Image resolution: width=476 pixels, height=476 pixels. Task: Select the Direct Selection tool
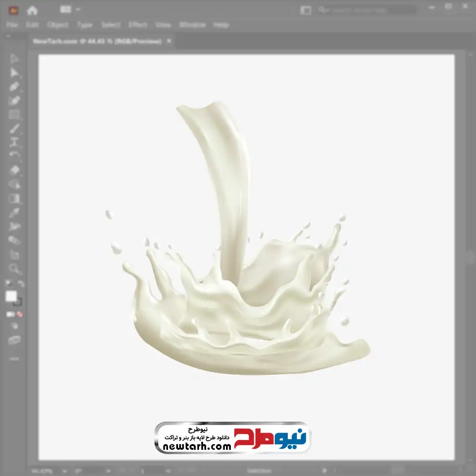(15, 73)
